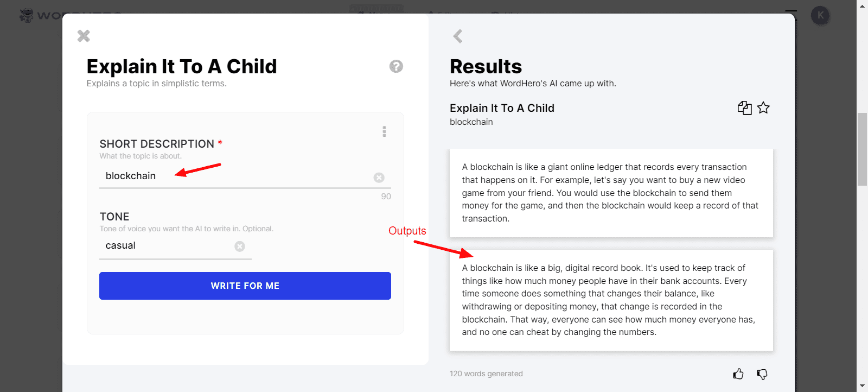
Task: Click the scrollbar down arrow
Action: (x=862, y=386)
